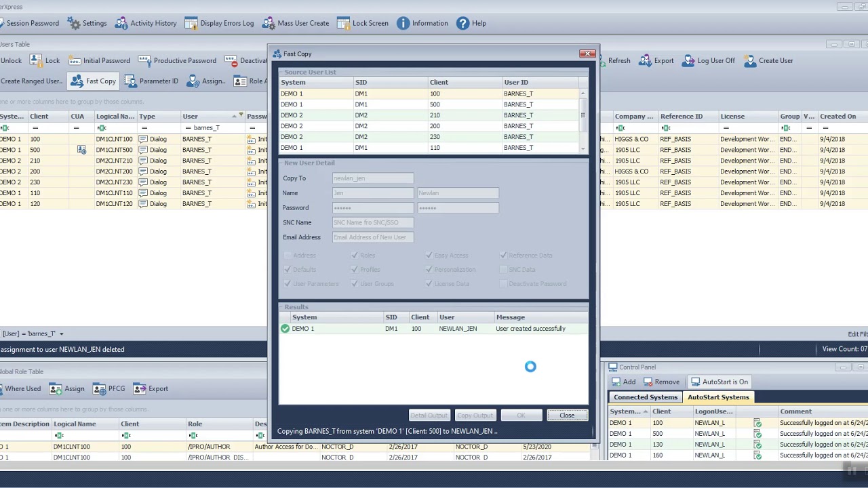Select the NEWLAN_JEN result row
868x488 pixels.
433,329
